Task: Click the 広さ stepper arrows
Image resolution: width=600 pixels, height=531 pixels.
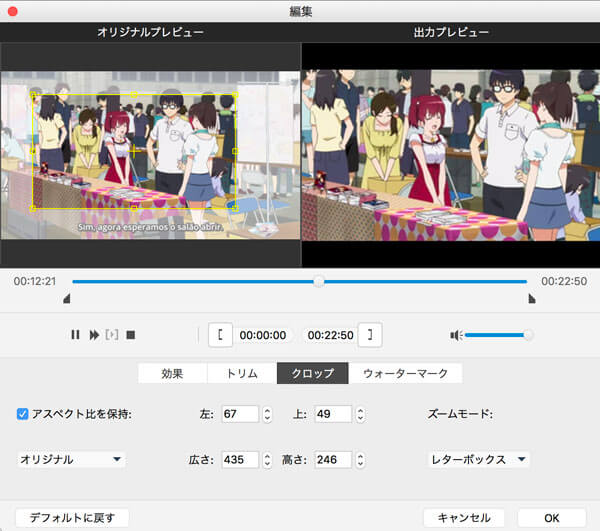Action: pos(267,460)
